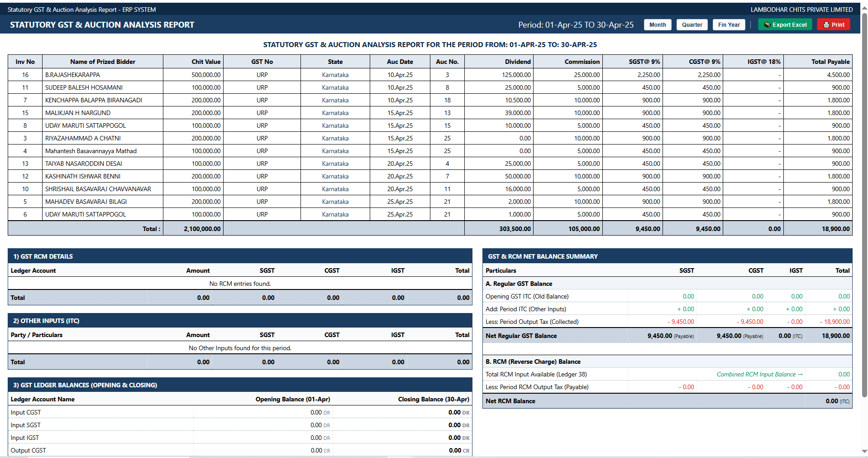The image size is (868, 458).
Task: Click the Auc Date column header
Action: coord(400,62)
